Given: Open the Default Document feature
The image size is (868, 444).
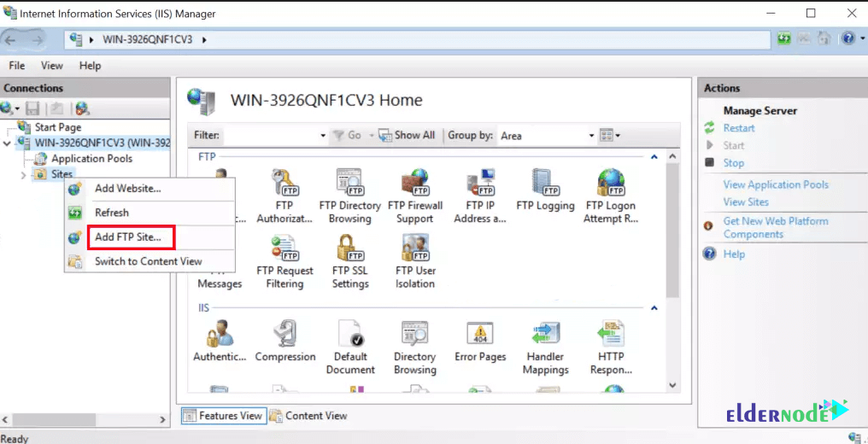Looking at the screenshot, I should [x=350, y=348].
